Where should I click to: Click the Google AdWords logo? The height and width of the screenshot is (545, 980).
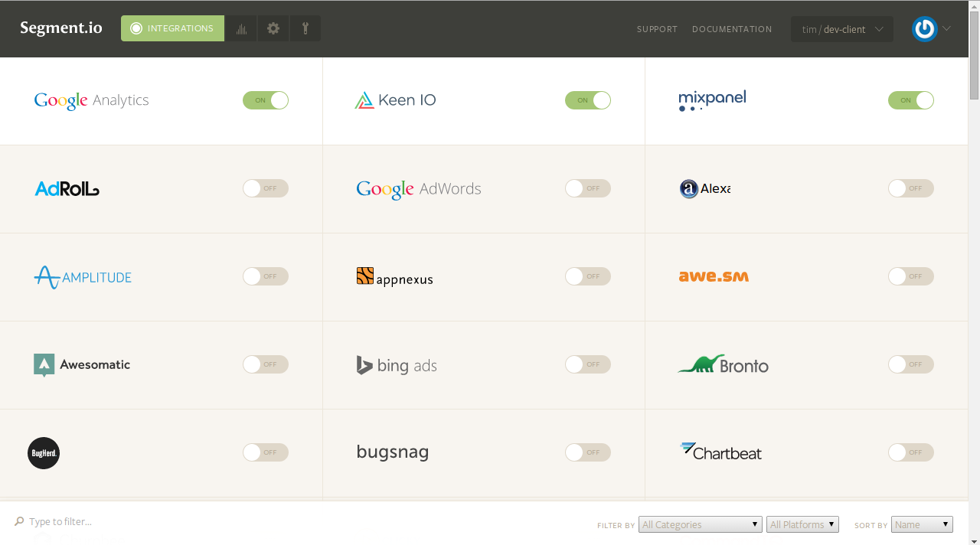(419, 189)
